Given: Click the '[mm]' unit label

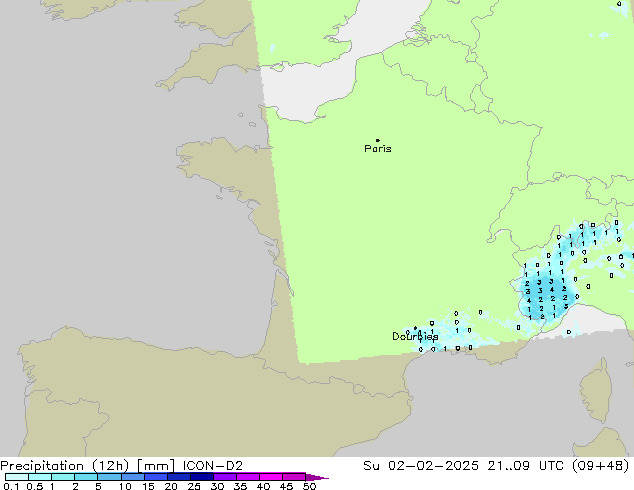Looking at the screenshot, I should coord(156,466).
